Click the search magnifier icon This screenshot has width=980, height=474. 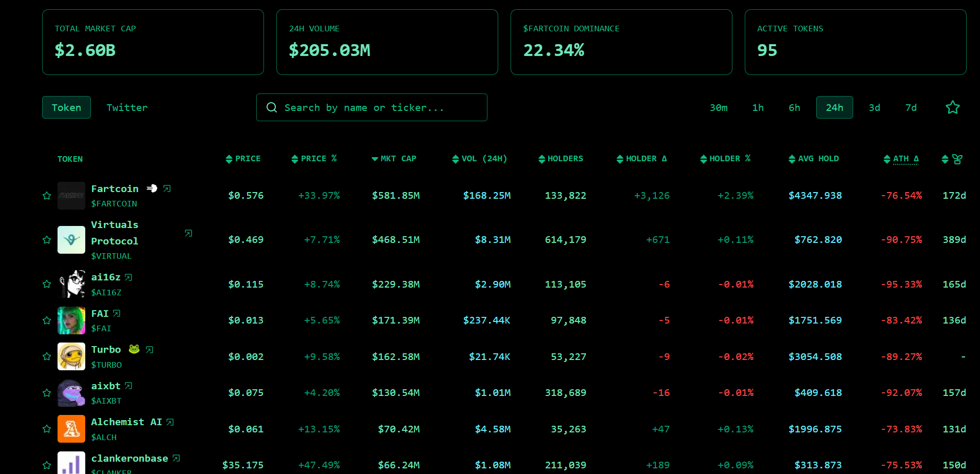[272, 107]
